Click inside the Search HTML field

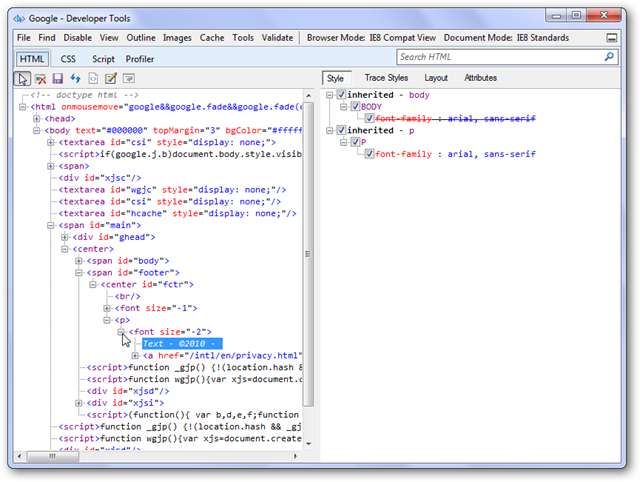point(495,58)
